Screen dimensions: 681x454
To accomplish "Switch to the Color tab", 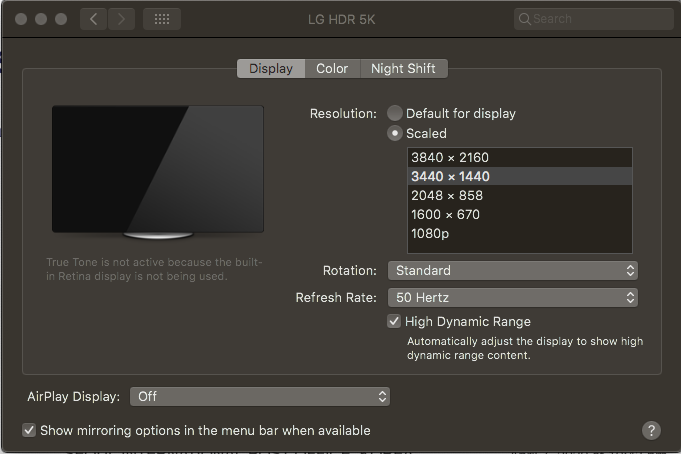I will (332, 69).
